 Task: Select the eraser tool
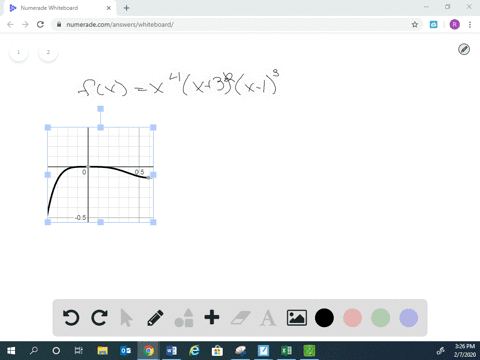pyautogui.click(x=240, y=318)
